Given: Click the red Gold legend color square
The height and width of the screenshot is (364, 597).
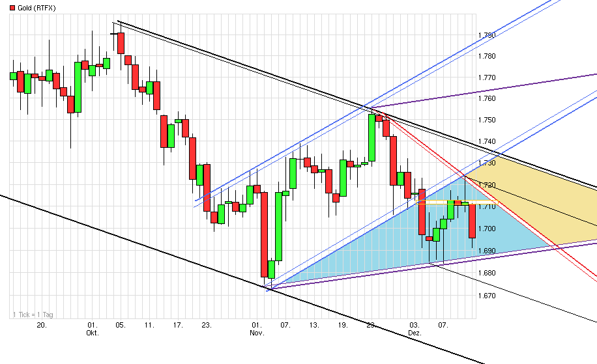Looking at the screenshot, I should click(x=12, y=8).
